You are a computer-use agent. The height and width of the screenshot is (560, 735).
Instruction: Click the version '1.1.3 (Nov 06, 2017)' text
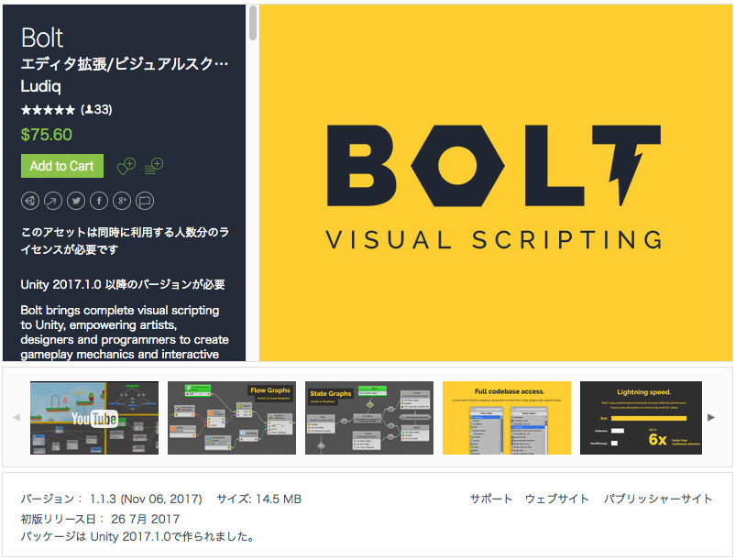pos(146,500)
